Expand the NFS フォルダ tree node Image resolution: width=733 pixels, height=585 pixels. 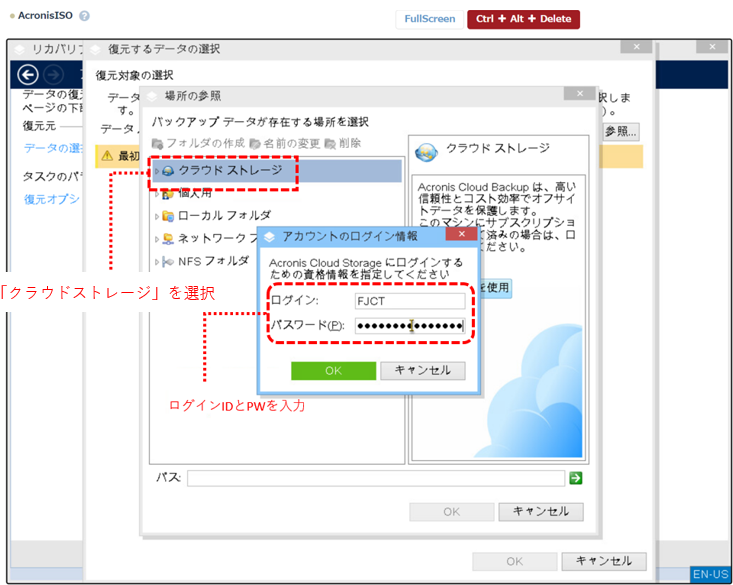156,262
